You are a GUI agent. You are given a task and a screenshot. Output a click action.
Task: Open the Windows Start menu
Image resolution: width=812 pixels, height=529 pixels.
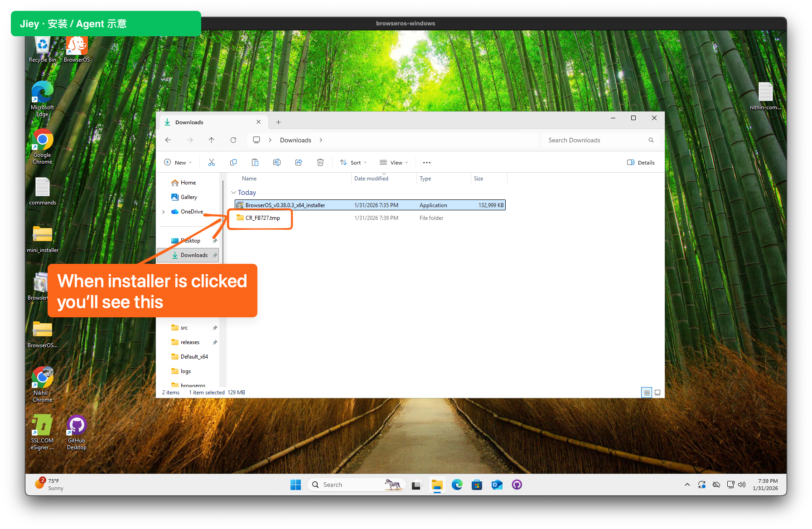295,485
